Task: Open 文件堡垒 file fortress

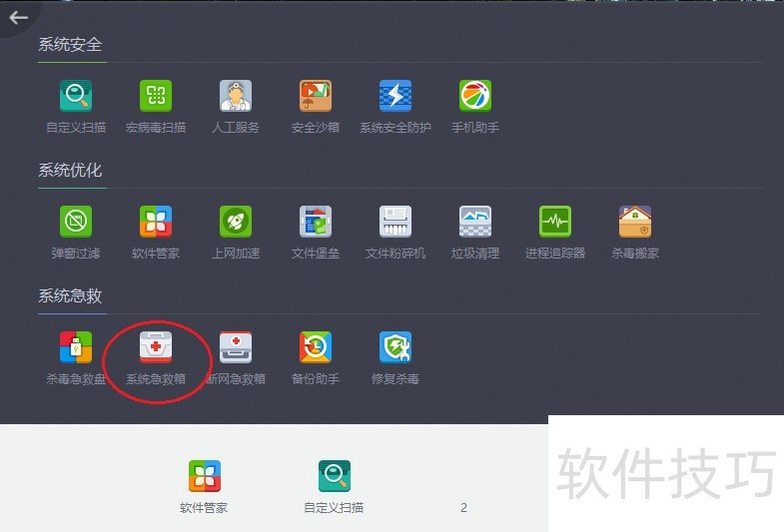Action: tap(316, 222)
